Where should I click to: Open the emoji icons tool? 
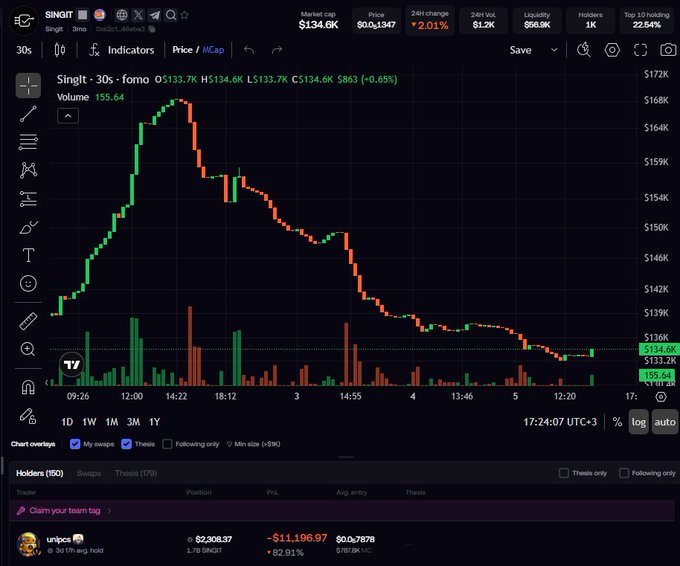(x=28, y=283)
